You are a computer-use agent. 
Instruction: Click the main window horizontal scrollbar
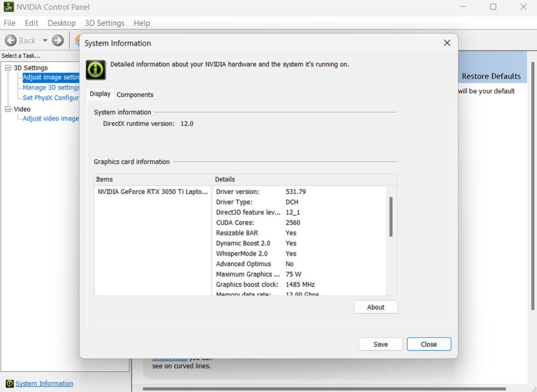click(324, 389)
